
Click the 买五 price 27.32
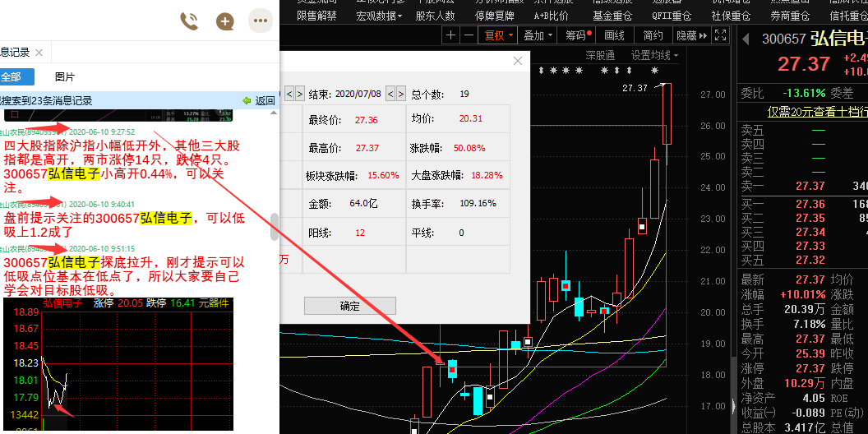coord(810,260)
